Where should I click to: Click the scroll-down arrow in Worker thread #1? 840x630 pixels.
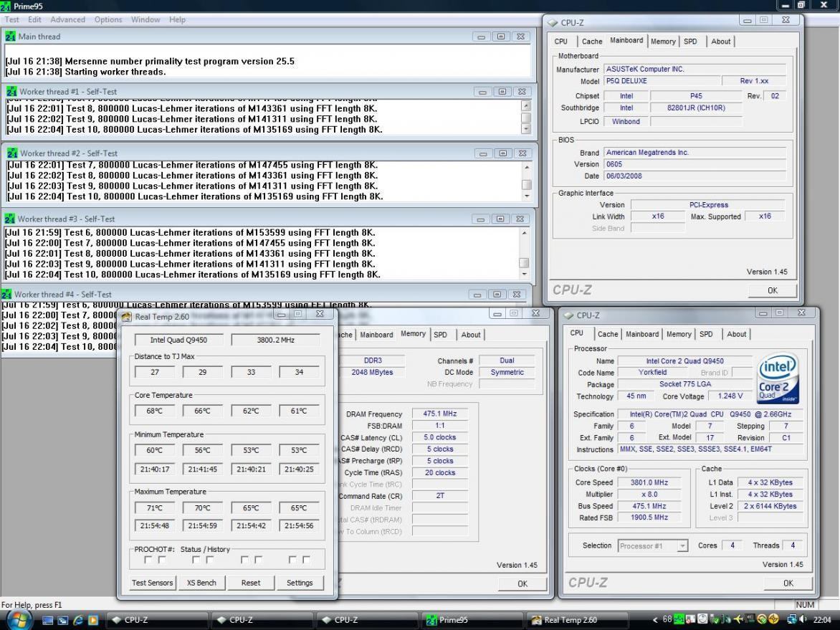pos(526,128)
